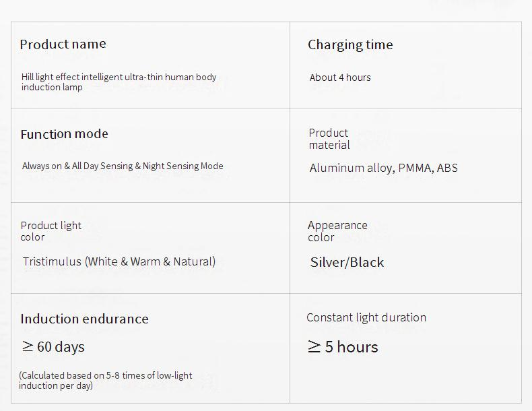
Task: Select the "Hill light effect" lamp description text
Action: [x=119, y=82]
